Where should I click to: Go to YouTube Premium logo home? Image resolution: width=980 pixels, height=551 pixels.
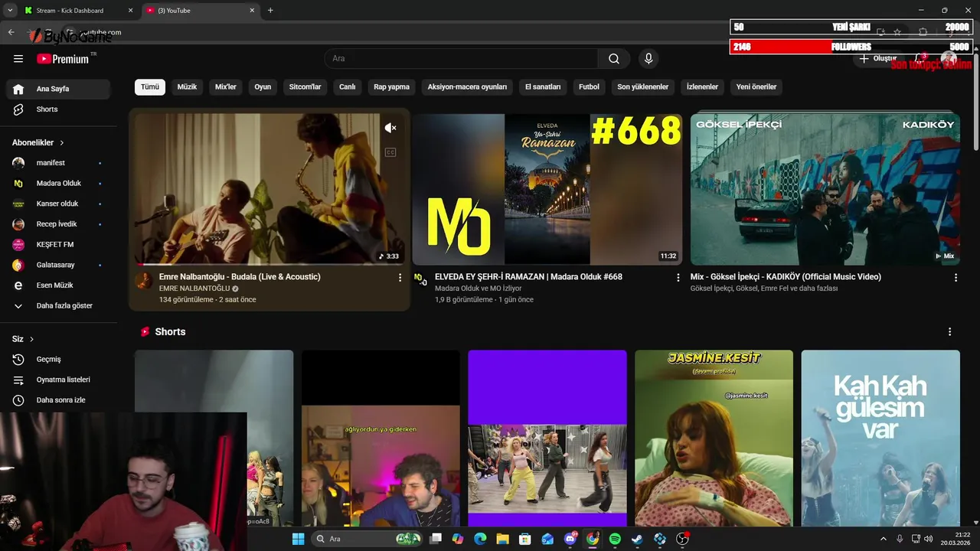coord(63,59)
